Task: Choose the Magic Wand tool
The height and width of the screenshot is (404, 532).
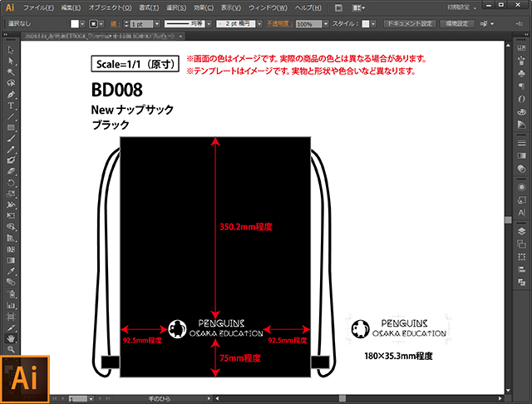Action: tap(11, 72)
